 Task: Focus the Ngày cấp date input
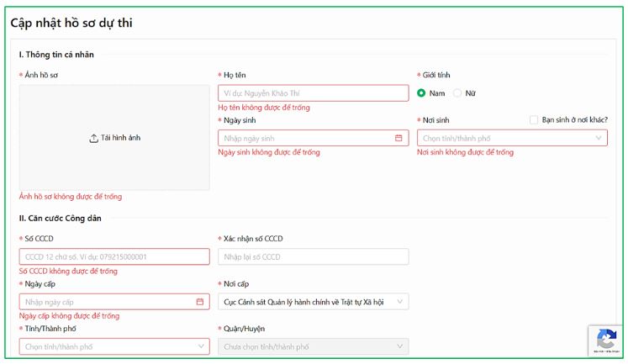pyautogui.click(x=114, y=302)
